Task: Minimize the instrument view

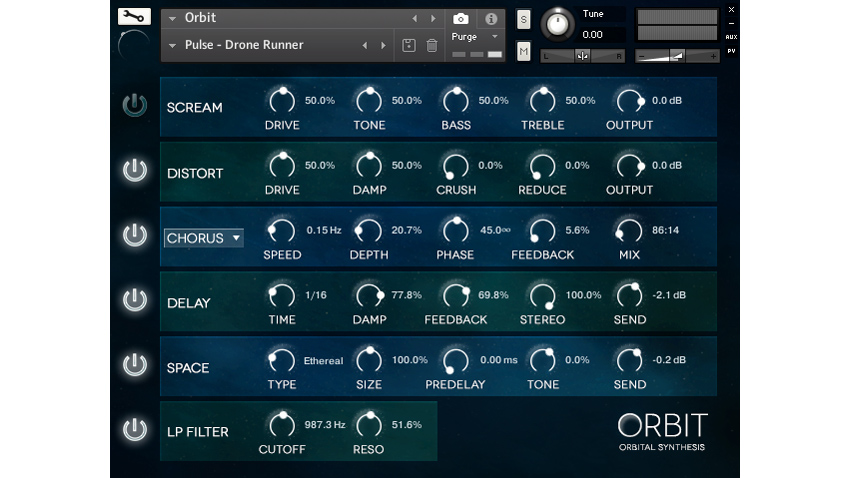Action: 731,24
